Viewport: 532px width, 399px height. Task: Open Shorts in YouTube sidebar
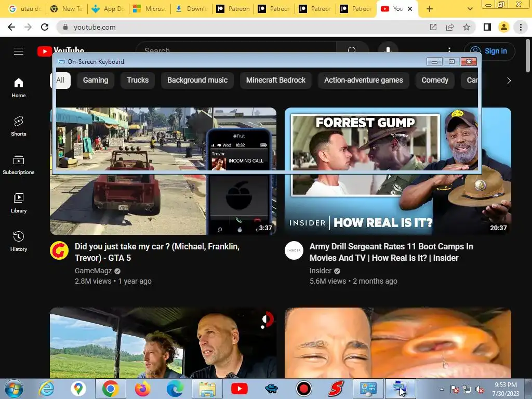click(19, 126)
